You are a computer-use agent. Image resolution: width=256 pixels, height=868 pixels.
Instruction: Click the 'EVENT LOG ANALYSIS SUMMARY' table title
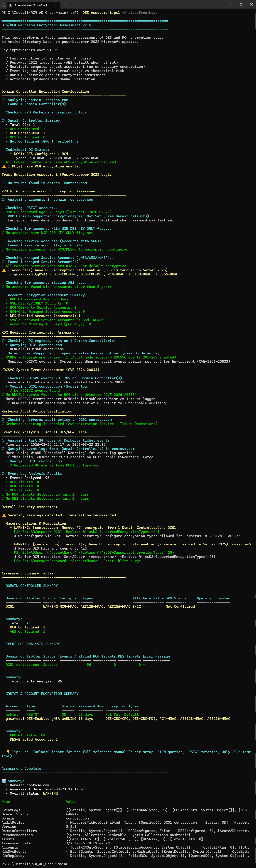coord(33,644)
